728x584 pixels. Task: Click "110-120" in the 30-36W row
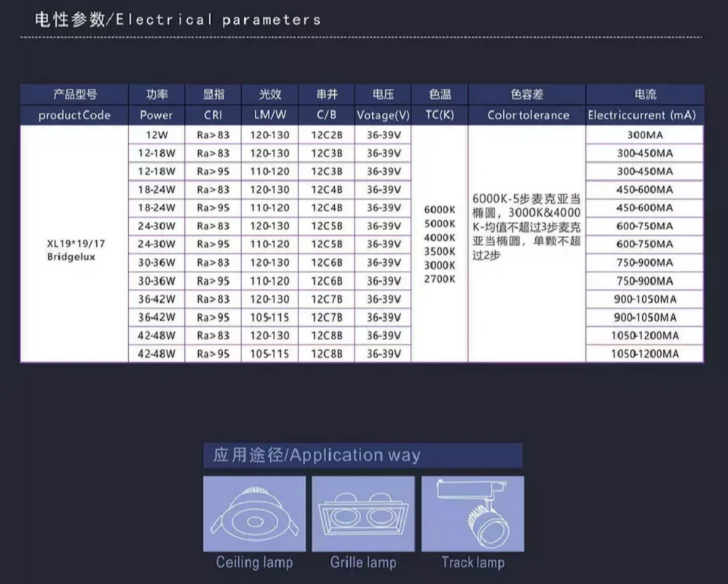click(270, 281)
